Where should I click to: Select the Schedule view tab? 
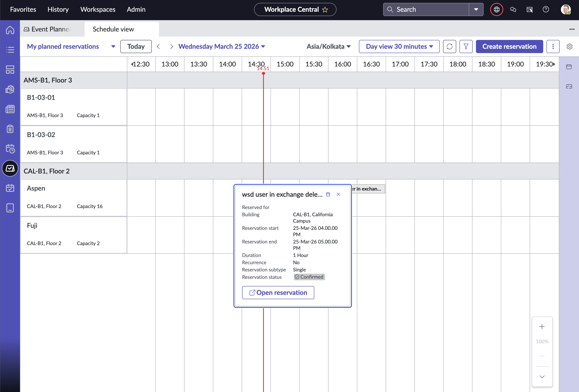click(122, 29)
